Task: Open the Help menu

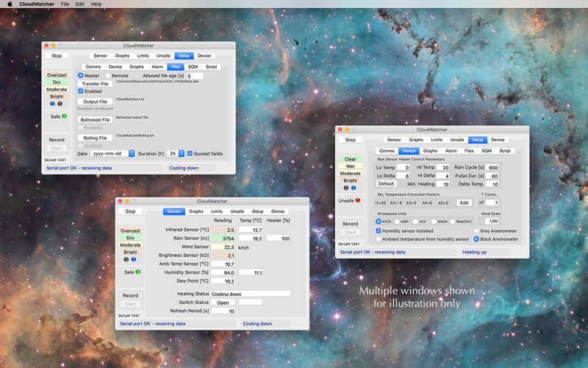Action: pyautogui.click(x=96, y=4)
